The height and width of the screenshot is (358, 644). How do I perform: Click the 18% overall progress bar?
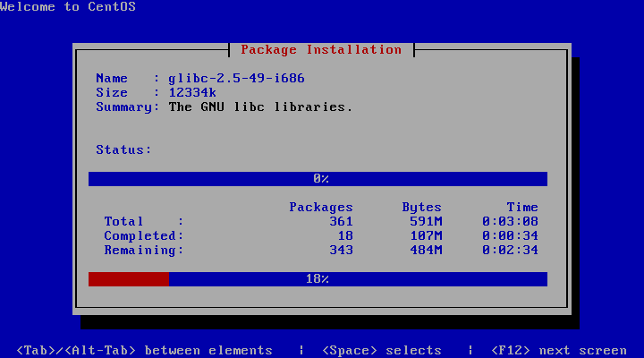click(318, 279)
